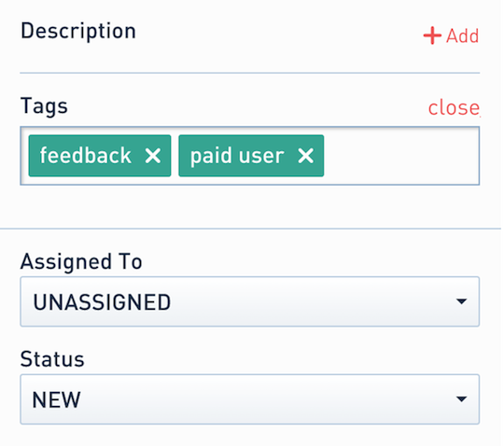Select the paid user tag chip
The image size is (504, 446).
tap(251, 156)
